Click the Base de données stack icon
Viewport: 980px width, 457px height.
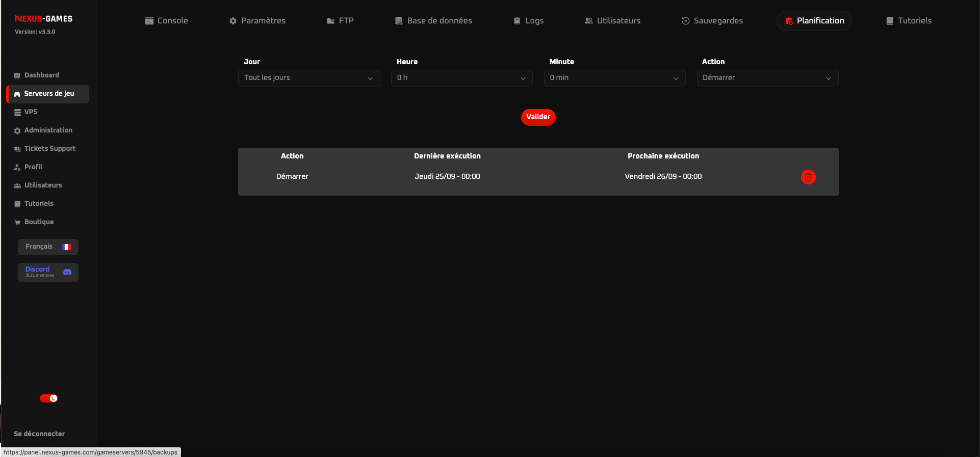point(399,21)
